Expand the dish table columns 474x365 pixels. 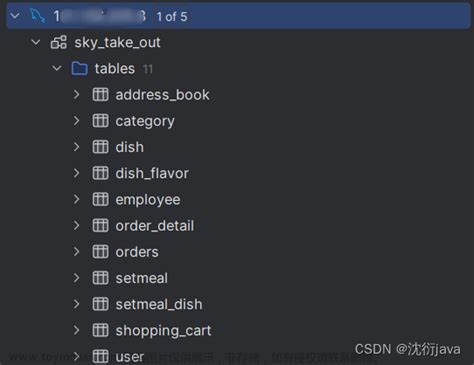[x=76, y=147]
